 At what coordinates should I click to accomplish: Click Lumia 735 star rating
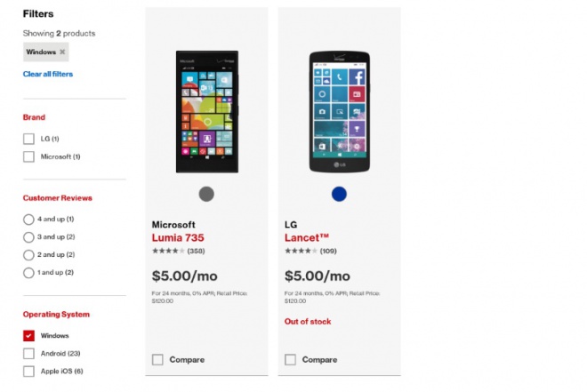[167, 252]
